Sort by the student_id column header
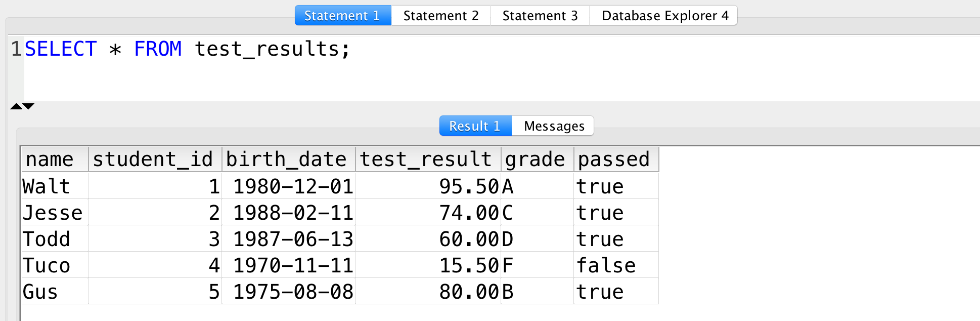 155,159
